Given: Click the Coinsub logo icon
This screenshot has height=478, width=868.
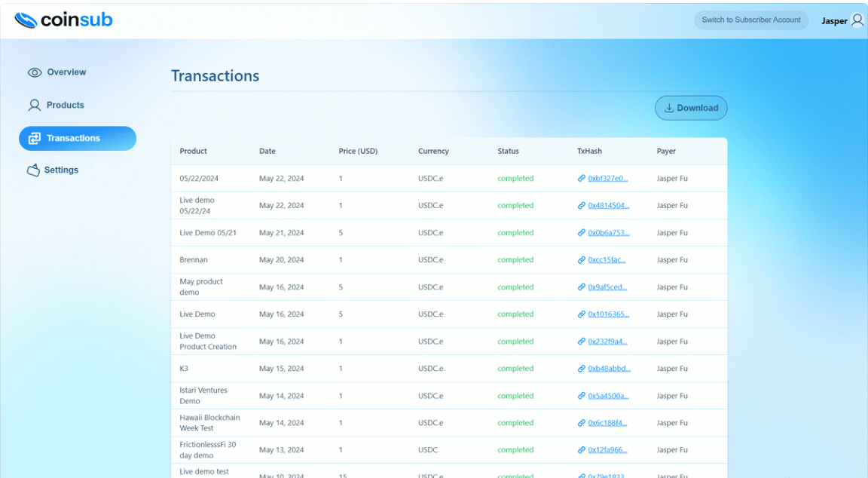Looking at the screenshot, I should click(26, 20).
